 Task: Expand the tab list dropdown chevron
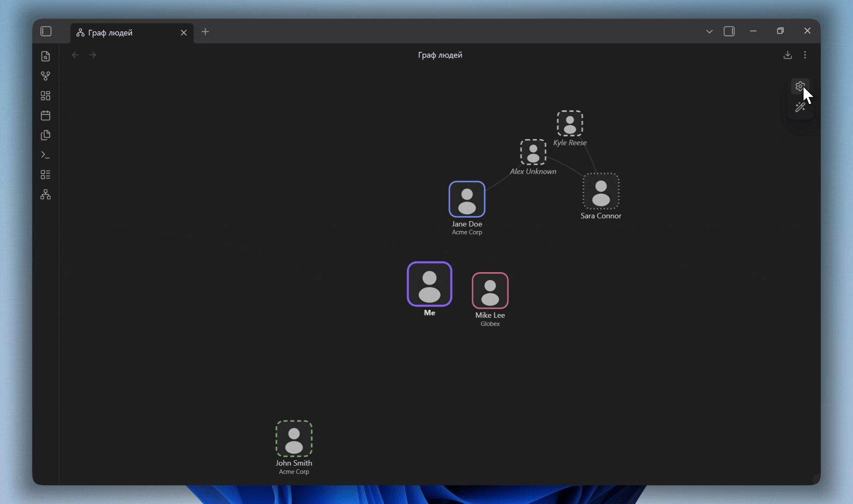pyautogui.click(x=709, y=31)
